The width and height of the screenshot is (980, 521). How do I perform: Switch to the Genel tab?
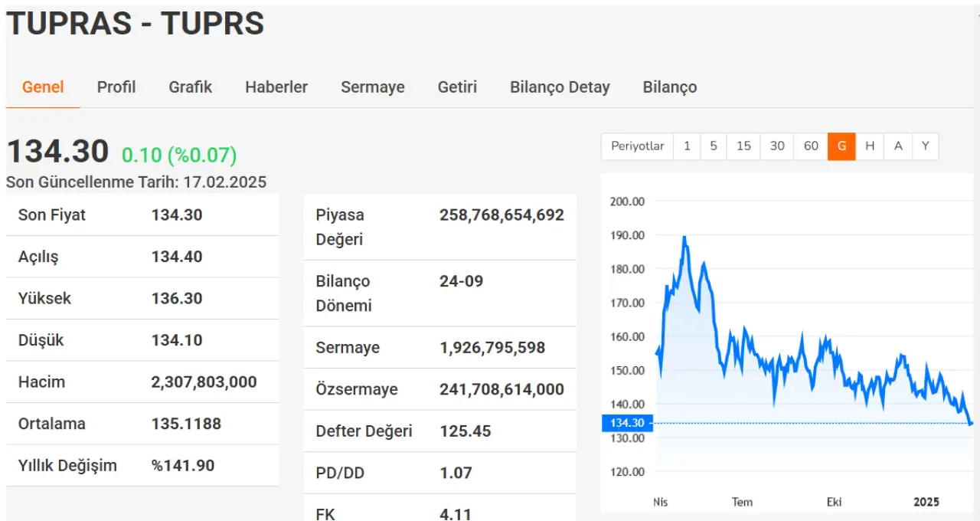tap(43, 87)
